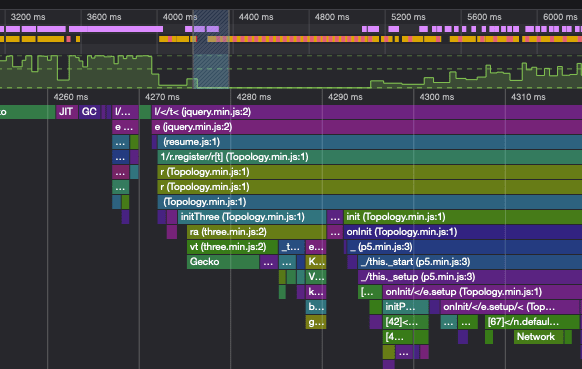This screenshot has width=582, height=369.
Task: Click the Gecko call frame
Action: coord(223,262)
